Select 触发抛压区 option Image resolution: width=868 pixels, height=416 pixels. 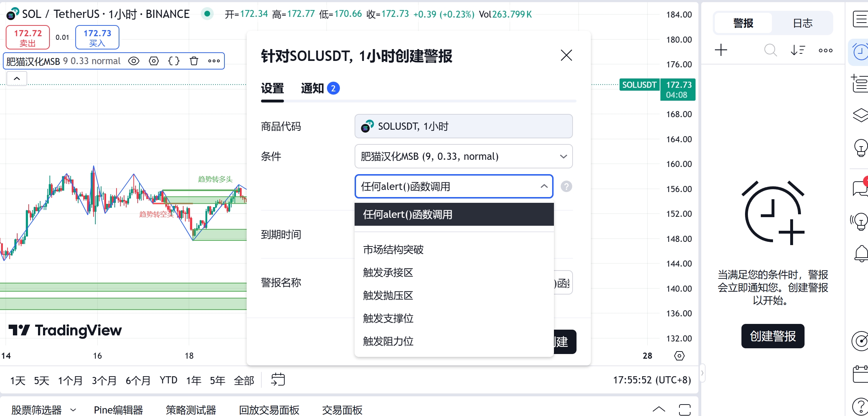[454, 295]
